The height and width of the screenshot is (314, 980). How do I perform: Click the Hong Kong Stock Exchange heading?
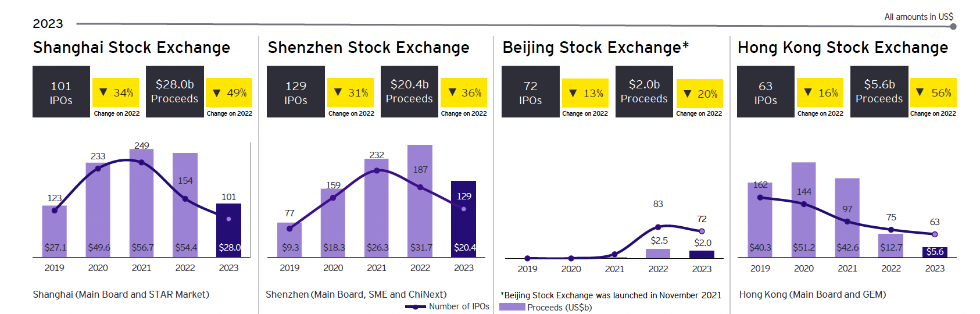[x=842, y=48]
